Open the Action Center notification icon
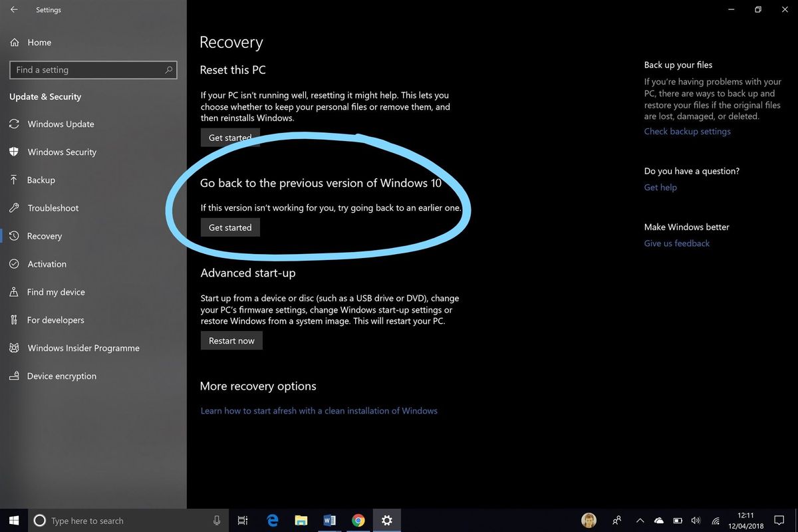798x532 pixels. tap(778, 521)
